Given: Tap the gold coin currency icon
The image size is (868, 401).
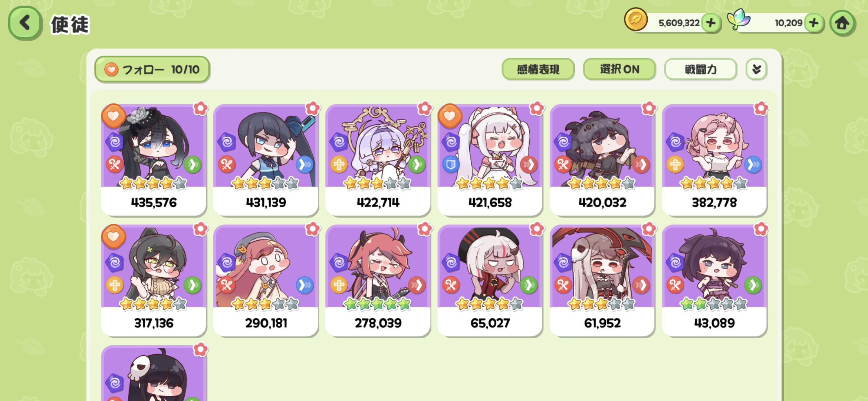Looking at the screenshot, I should [x=636, y=19].
